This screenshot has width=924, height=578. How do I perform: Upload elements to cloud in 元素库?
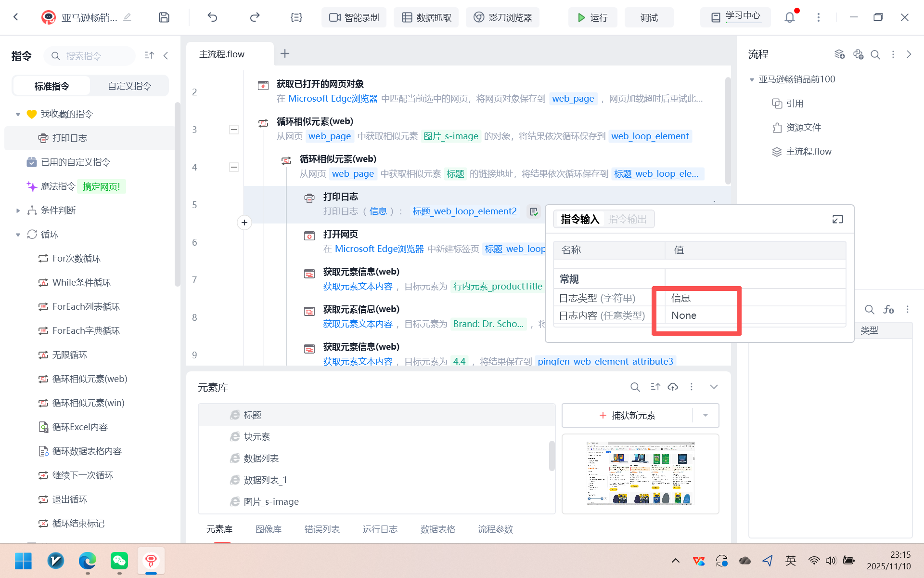(x=673, y=387)
